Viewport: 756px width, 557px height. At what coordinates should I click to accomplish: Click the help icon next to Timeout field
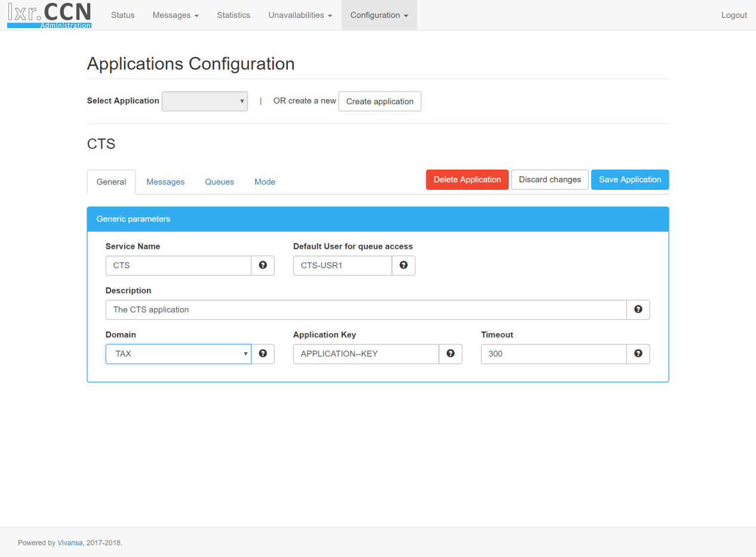(x=638, y=354)
